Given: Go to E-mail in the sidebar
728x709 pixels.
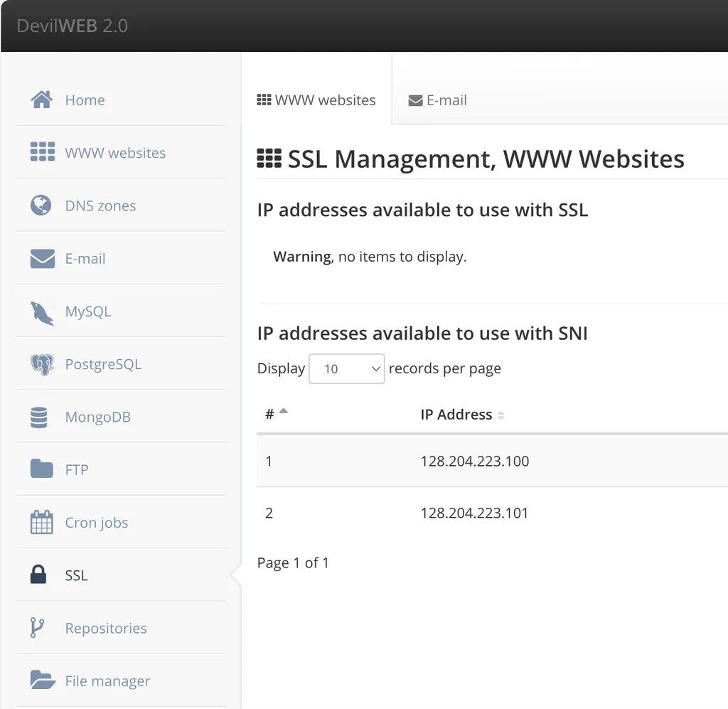Looking at the screenshot, I should pyautogui.click(x=85, y=259).
